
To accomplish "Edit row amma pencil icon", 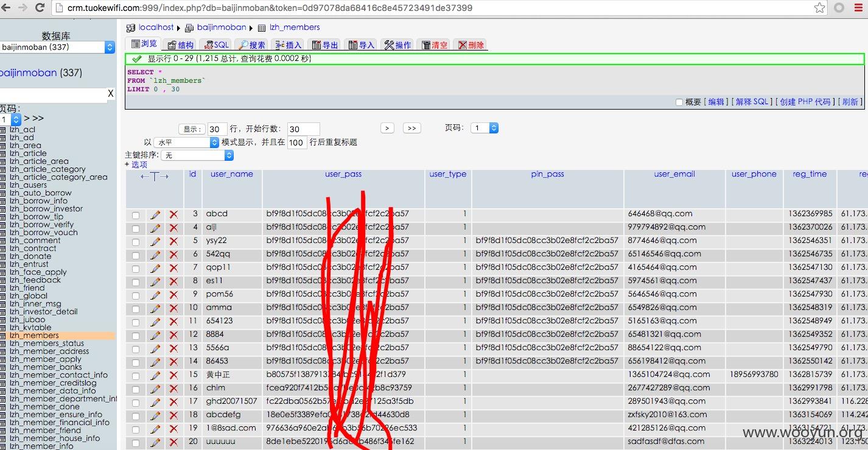I will 155,308.
